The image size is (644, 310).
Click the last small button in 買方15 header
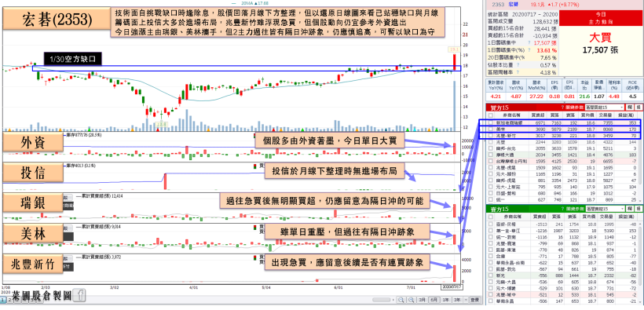click(639, 108)
